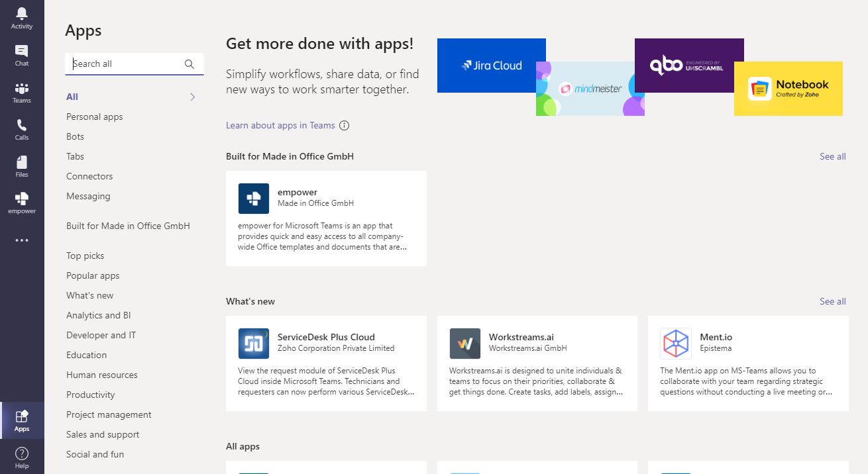See all Built for Made in Office apps

pyautogui.click(x=832, y=157)
